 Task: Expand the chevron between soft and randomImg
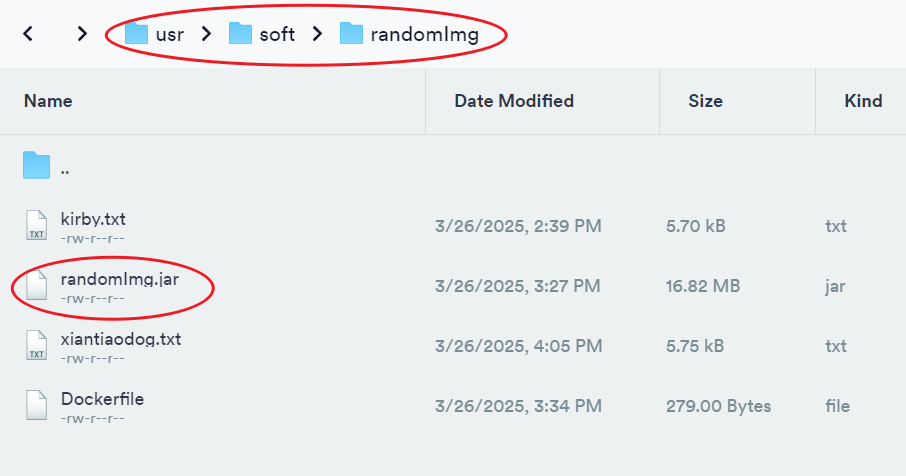317,34
